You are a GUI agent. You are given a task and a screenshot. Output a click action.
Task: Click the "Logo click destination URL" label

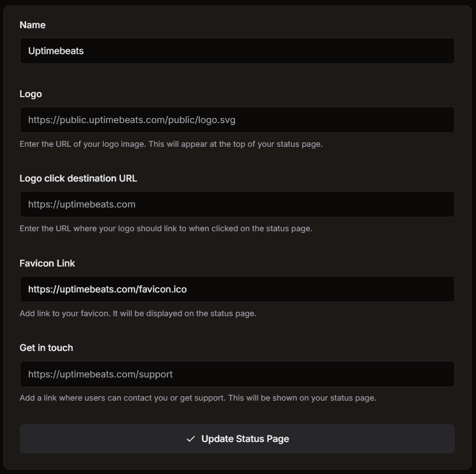(x=78, y=178)
